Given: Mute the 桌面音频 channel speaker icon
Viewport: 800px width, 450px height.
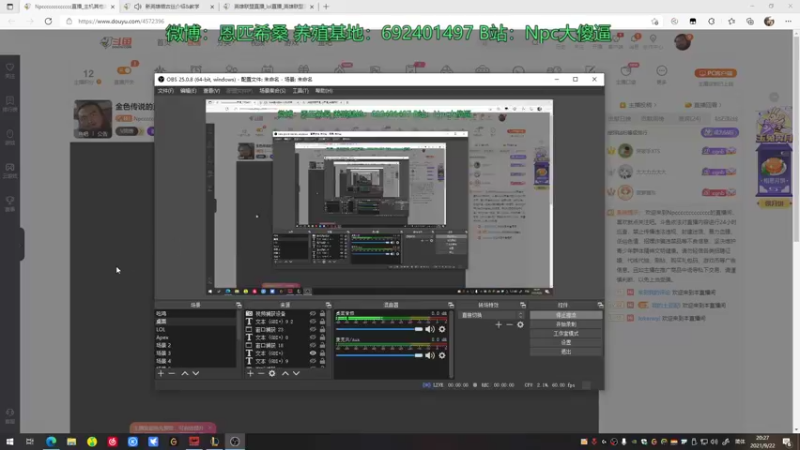Looking at the screenshot, I should click(430, 330).
